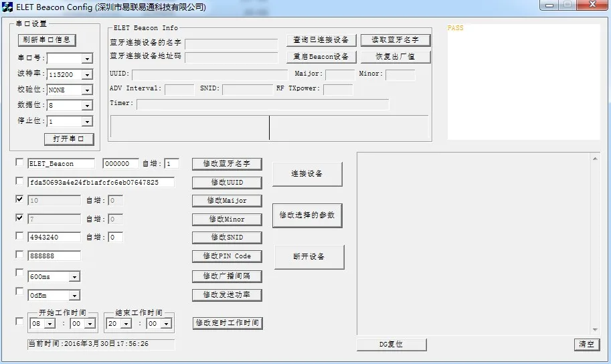Click the 修改Maijor button
This screenshot has width=611, height=364.
tap(227, 201)
